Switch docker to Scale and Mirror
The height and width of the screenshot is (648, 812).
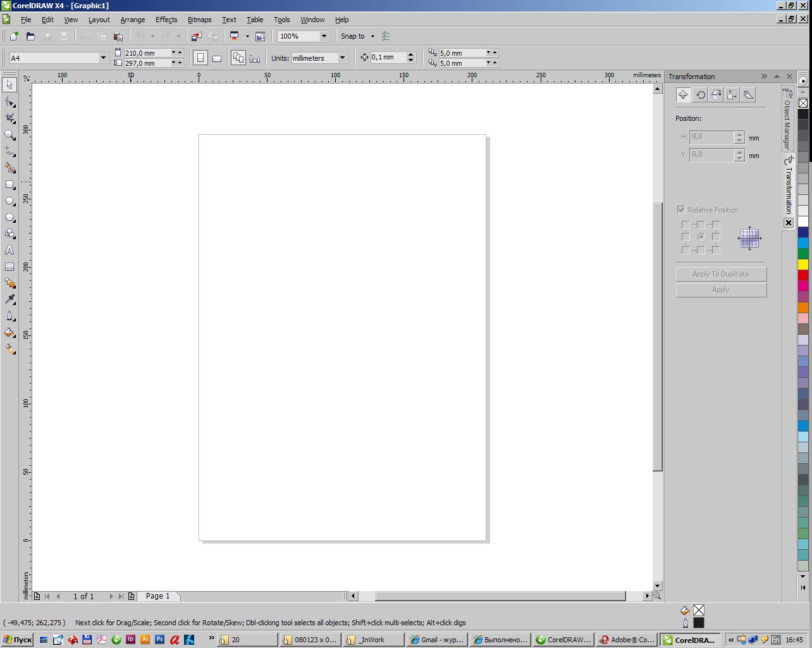(716, 95)
